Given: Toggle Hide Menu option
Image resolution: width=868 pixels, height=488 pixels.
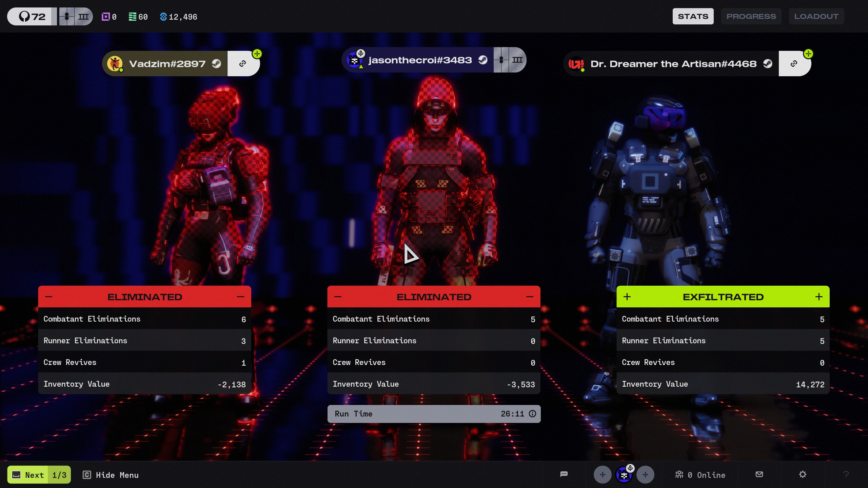Looking at the screenshot, I should (x=111, y=475).
